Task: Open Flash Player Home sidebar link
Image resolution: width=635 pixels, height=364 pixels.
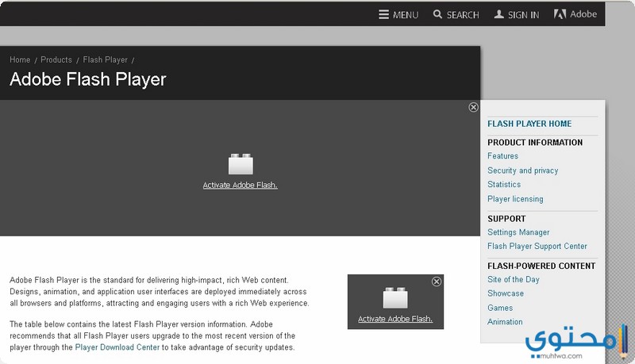Action: coord(529,124)
